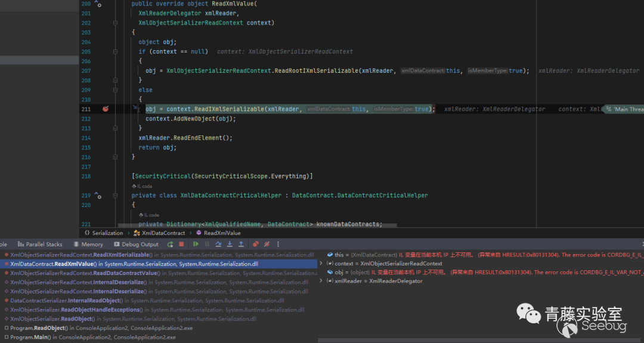This screenshot has width=644, height=343.
Task: Expand the context variable node
Action: click(321, 263)
